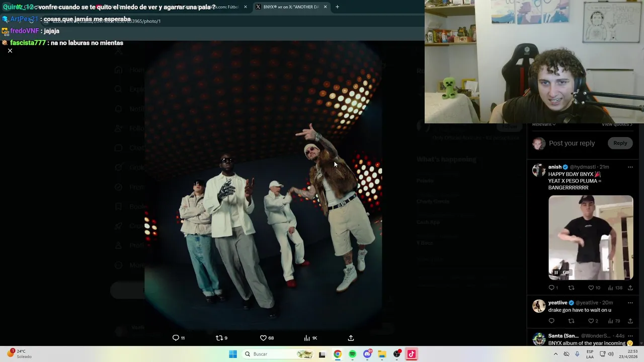644x362 pixels.
Task: Open volume settings from the speaker icon
Action: 611,354
